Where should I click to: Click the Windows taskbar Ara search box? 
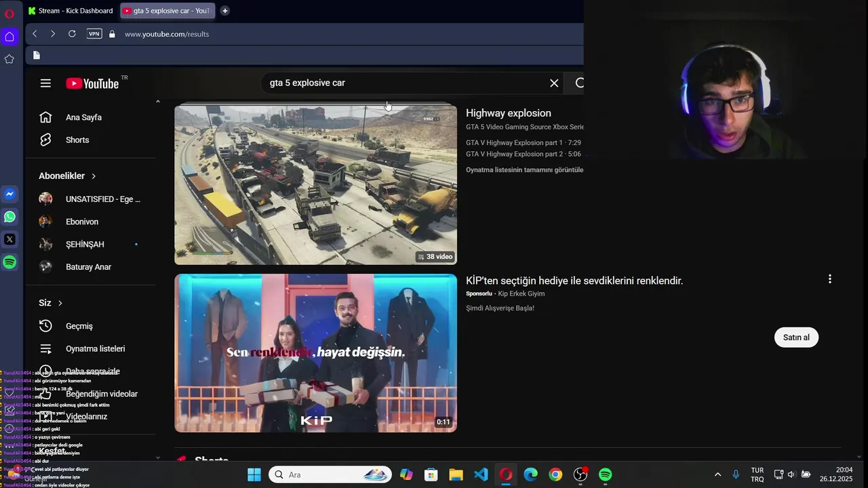(x=330, y=474)
